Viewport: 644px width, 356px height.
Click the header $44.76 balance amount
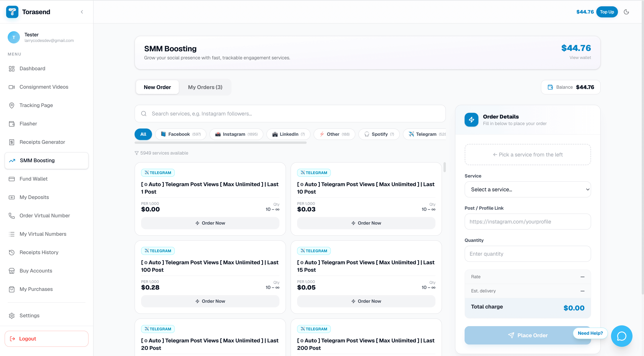tap(585, 12)
